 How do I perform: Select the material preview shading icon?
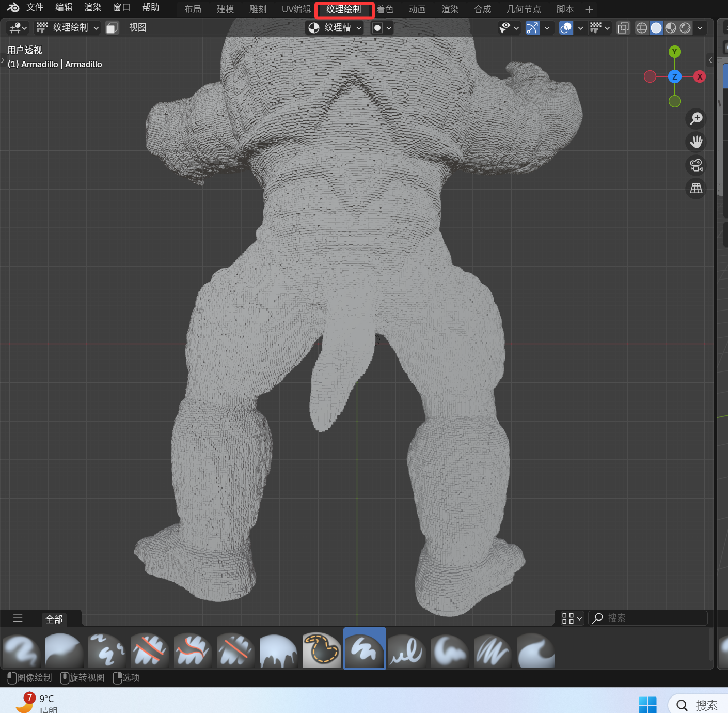tap(671, 28)
